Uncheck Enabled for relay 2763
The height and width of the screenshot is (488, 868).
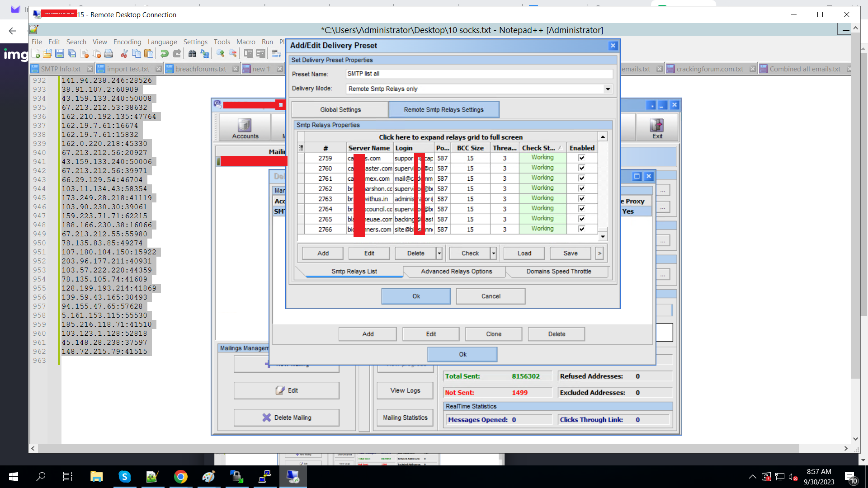[582, 199]
